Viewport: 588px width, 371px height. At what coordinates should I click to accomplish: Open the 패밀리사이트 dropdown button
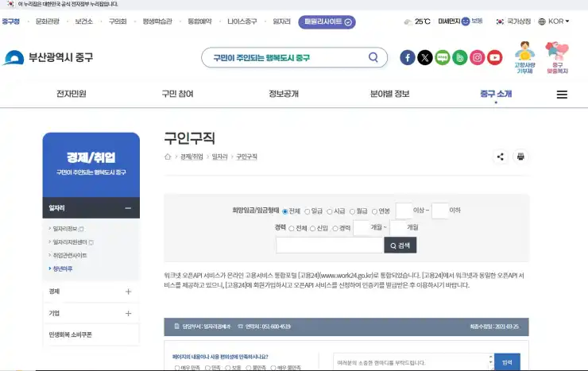tap(327, 21)
